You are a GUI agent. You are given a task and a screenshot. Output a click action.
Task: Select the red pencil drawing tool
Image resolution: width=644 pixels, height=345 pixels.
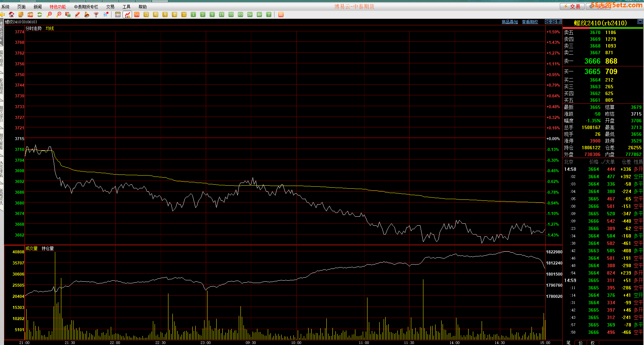point(77,14)
